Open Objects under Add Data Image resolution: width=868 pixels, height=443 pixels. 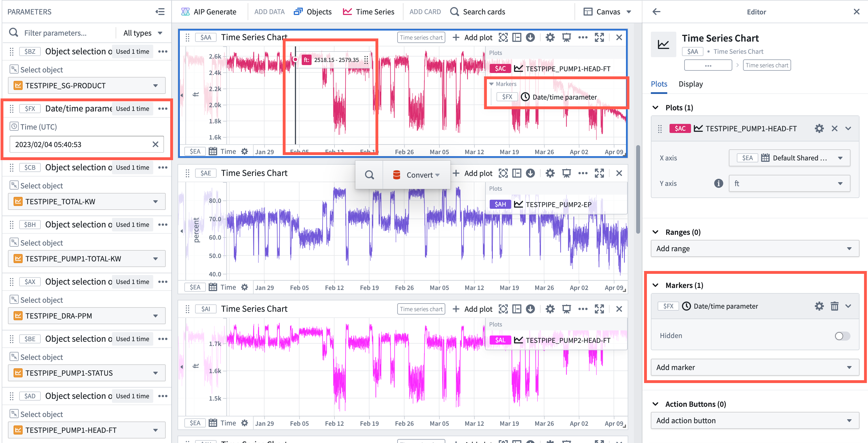(x=312, y=12)
